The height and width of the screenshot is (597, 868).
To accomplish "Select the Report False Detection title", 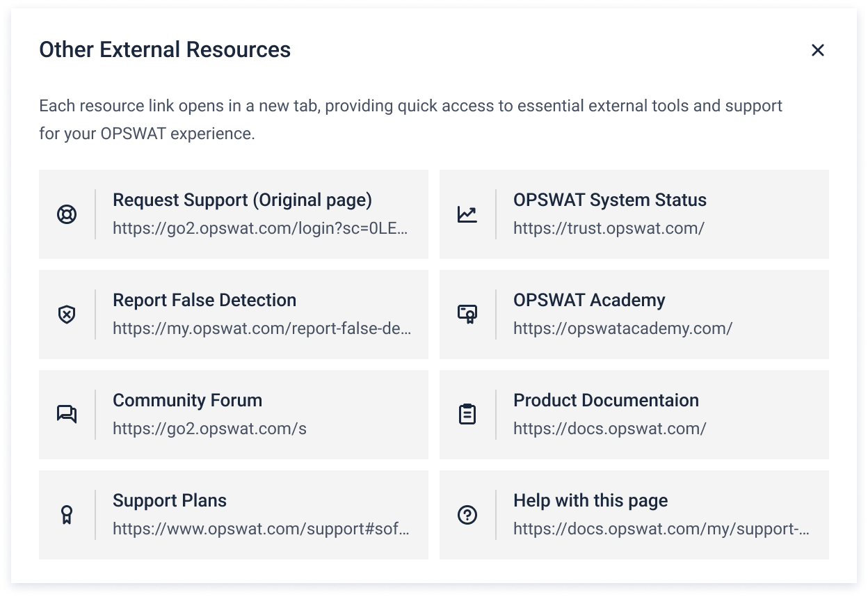I will (x=204, y=301).
